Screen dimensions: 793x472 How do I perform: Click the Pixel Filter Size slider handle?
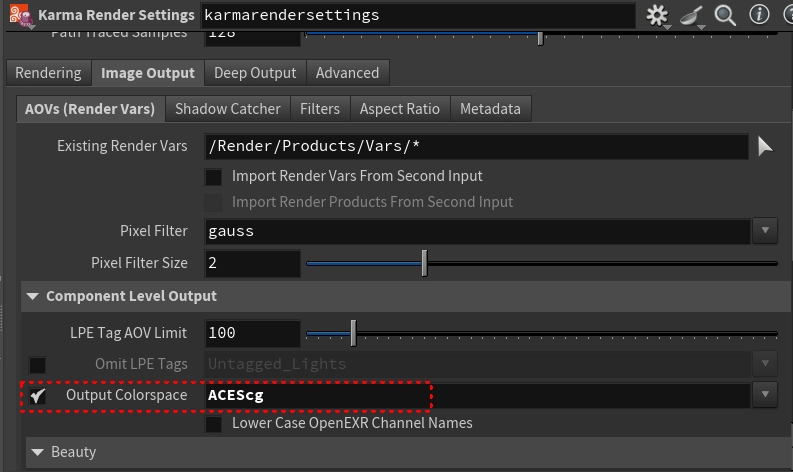(425, 263)
